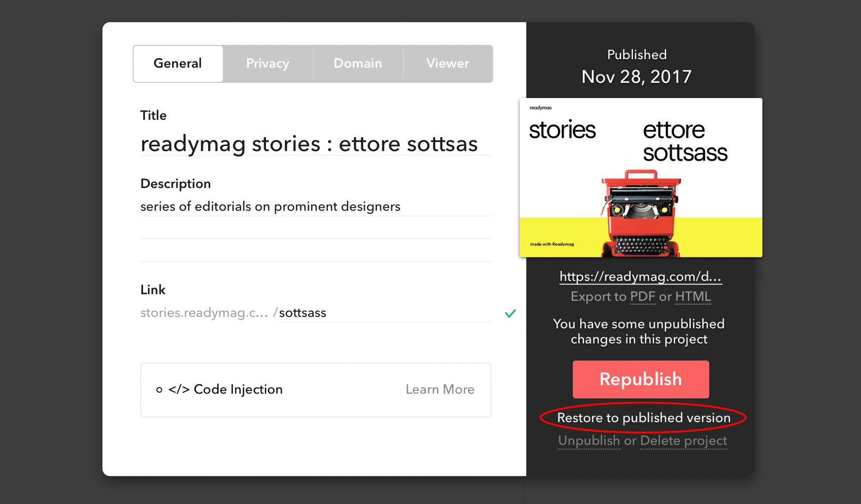
Task: Click the Description text field
Action: click(x=315, y=206)
